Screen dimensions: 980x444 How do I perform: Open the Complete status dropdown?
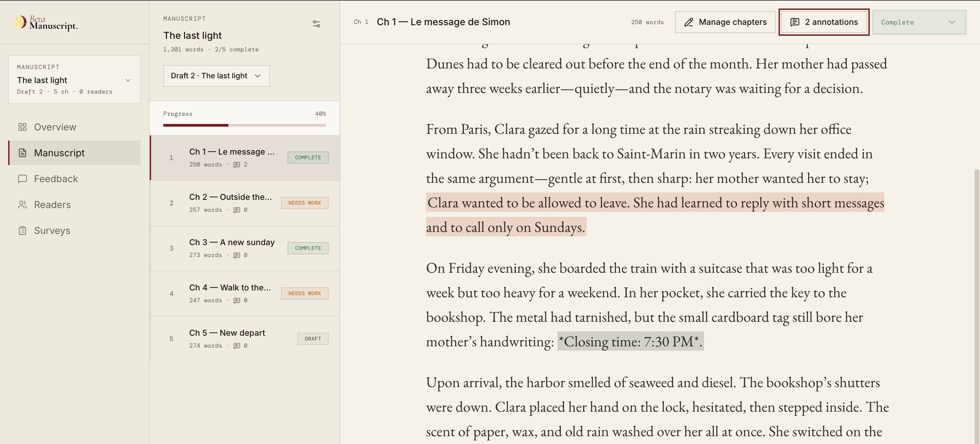tap(919, 22)
